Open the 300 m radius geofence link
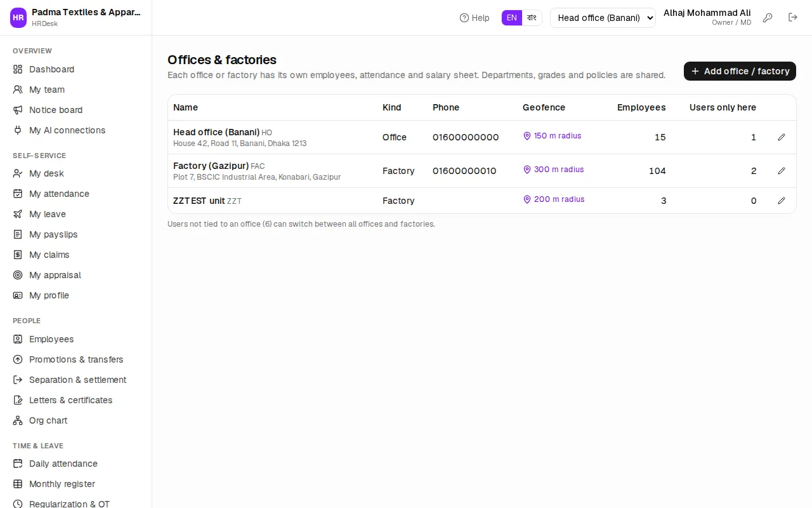 click(553, 170)
